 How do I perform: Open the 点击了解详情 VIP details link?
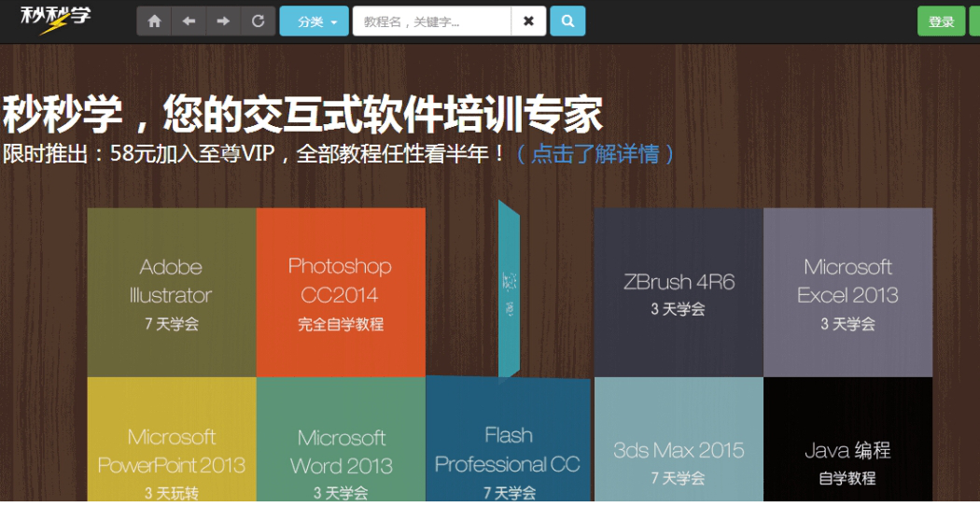595,153
